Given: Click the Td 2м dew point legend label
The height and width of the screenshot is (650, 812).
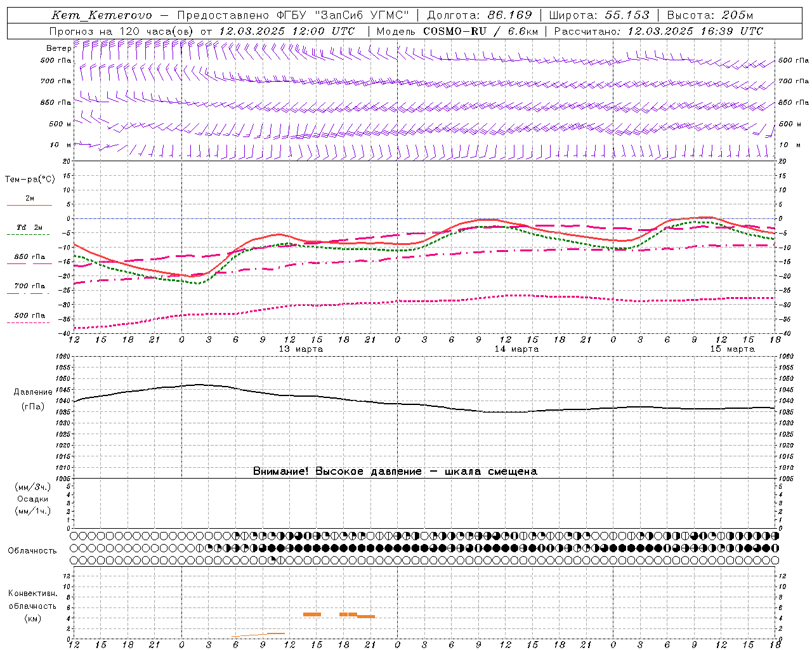Looking at the screenshot, I should (30, 227).
